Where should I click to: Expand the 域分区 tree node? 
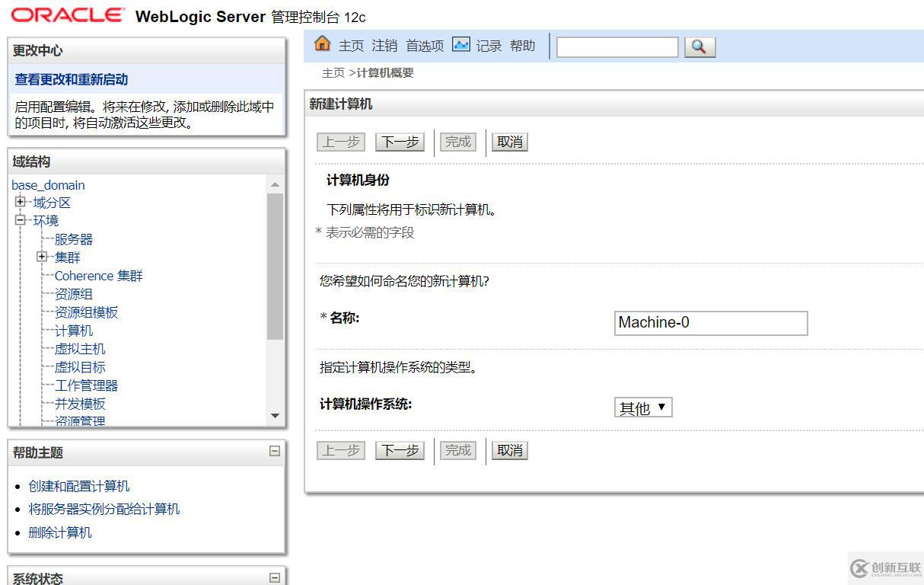point(20,202)
